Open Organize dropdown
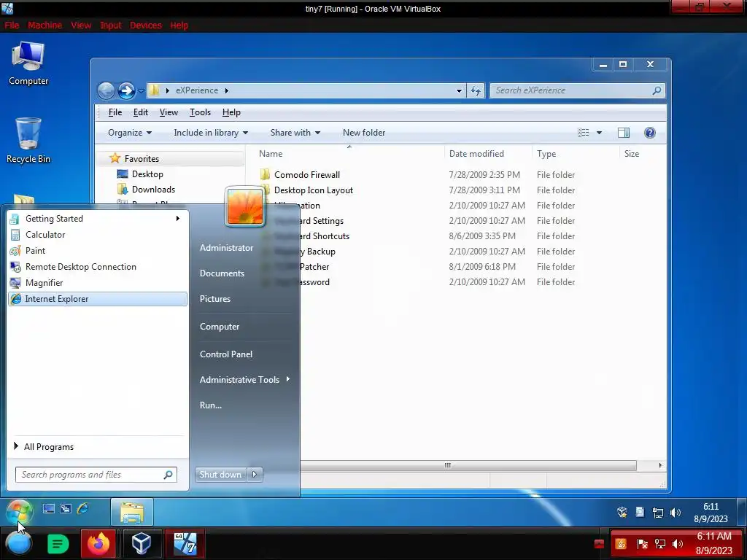Screen dimensions: 747x560 point(130,133)
